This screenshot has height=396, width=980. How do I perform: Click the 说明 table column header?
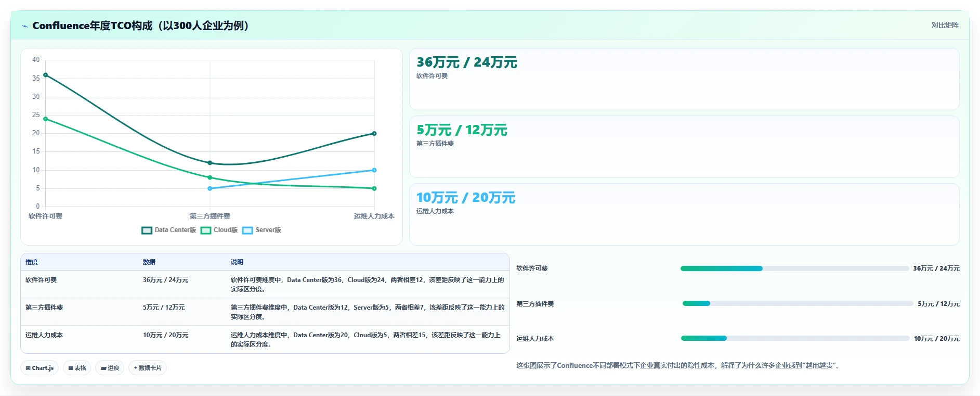tap(237, 262)
